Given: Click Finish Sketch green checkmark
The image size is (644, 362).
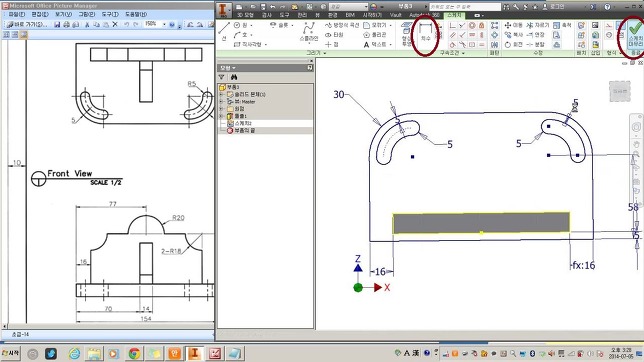Looking at the screenshot, I should point(635,33).
